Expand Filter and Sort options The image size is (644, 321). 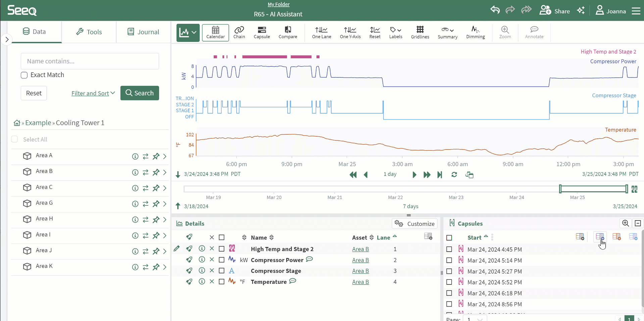93,93
